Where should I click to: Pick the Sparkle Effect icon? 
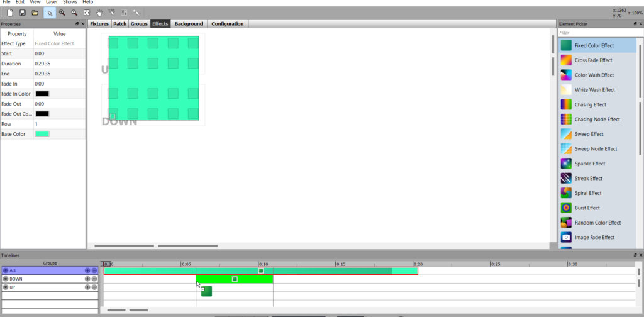tap(566, 164)
